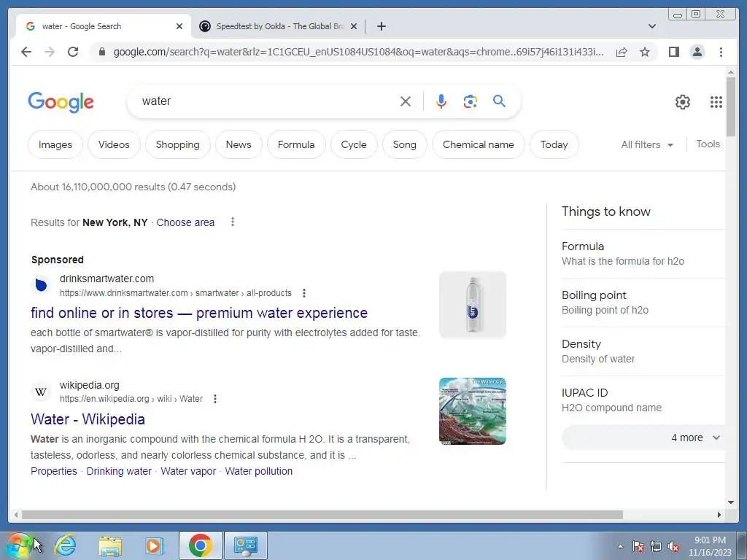Open Chrome three-dot menu
Viewport: 747px width, 560px height.
(x=721, y=52)
